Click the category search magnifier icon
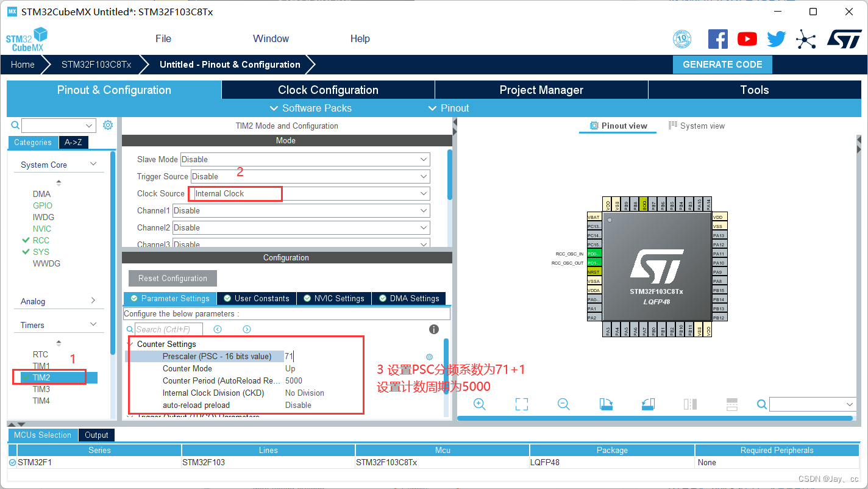868x489 pixels. [16, 126]
